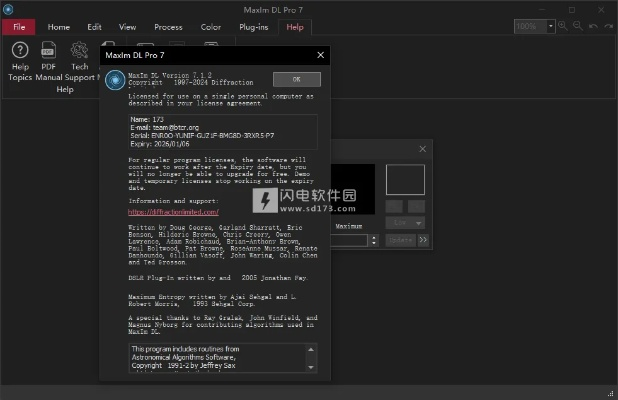Select the Color ribbon tab
The height and width of the screenshot is (400, 618).
click(x=210, y=27)
